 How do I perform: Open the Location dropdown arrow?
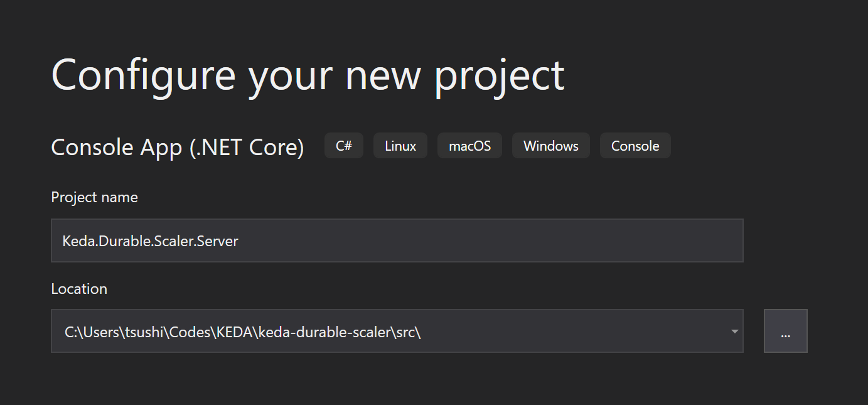click(x=734, y=332)
